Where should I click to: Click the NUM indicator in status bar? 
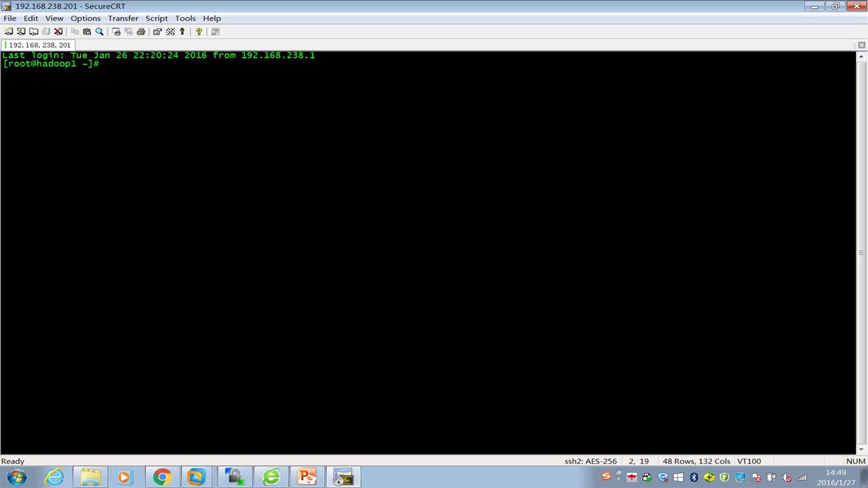856,461
